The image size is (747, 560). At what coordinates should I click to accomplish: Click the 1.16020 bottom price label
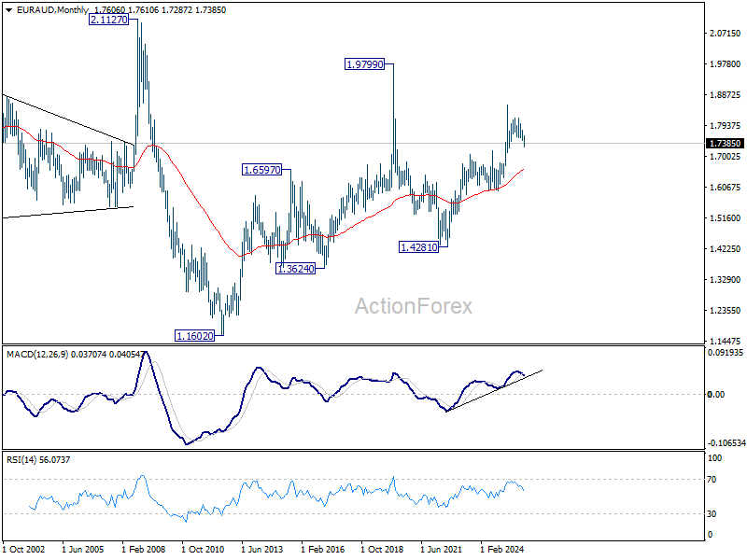click(x=195, y=336)
